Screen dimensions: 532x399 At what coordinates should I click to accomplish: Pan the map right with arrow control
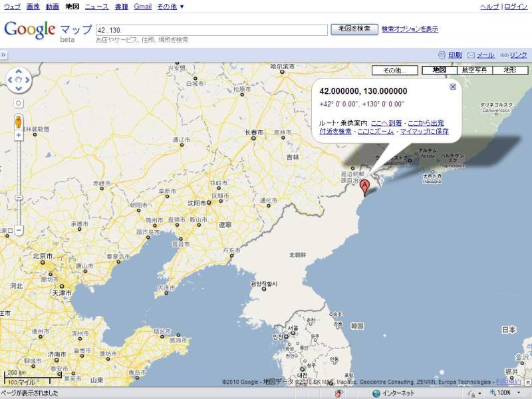[x=27, y=81]
